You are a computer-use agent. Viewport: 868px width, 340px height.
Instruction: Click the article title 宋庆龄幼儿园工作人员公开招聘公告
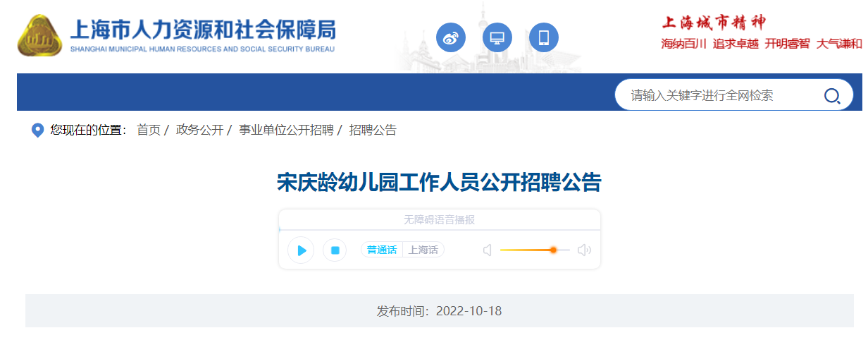[440, 182]
